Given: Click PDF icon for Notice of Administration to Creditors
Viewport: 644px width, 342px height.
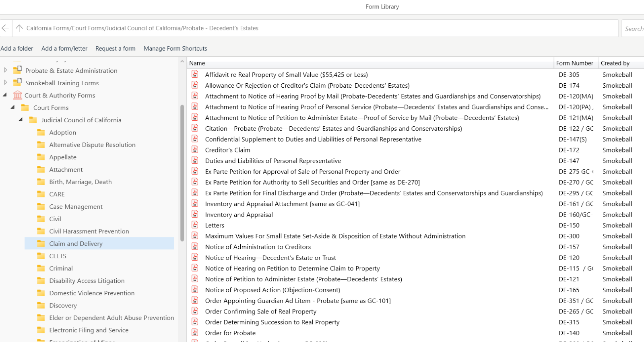Looking at the screenshot, I should click(x=195, y=246).
